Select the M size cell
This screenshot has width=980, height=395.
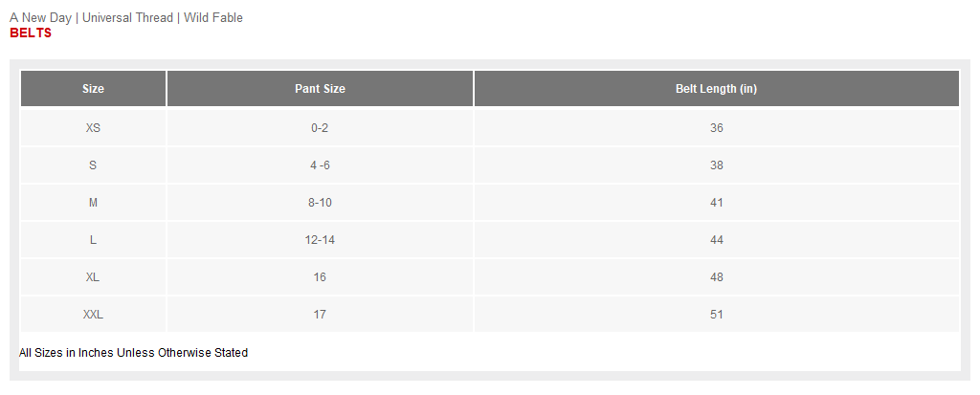pyautogui.click(x=93, y=203)
